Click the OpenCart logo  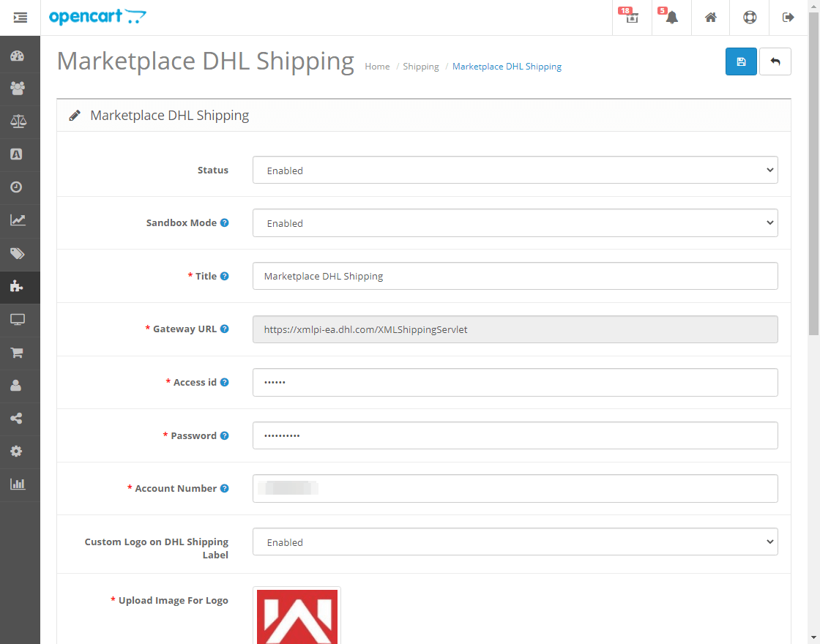[x=98, y=17]
